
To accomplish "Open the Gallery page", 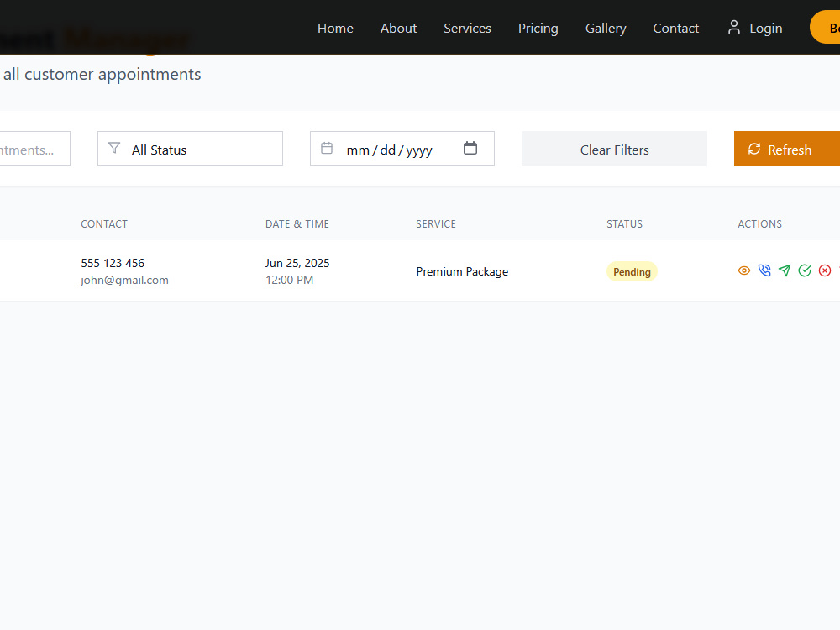I will point(606,28).
